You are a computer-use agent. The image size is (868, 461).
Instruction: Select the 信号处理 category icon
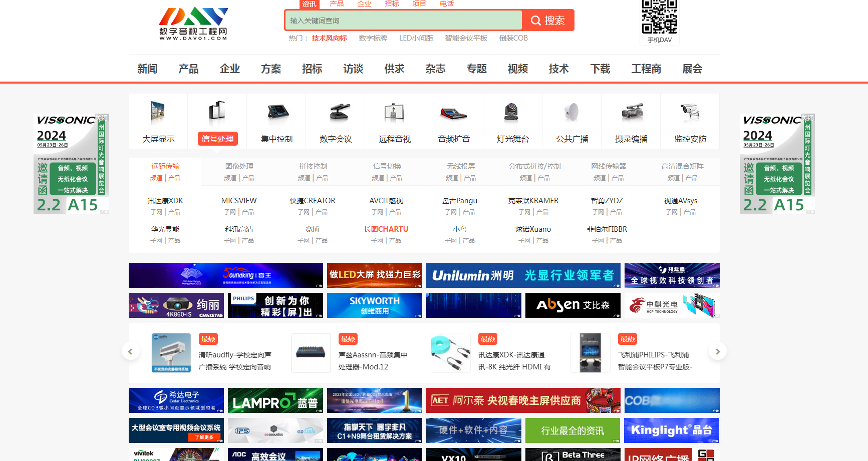217,112
